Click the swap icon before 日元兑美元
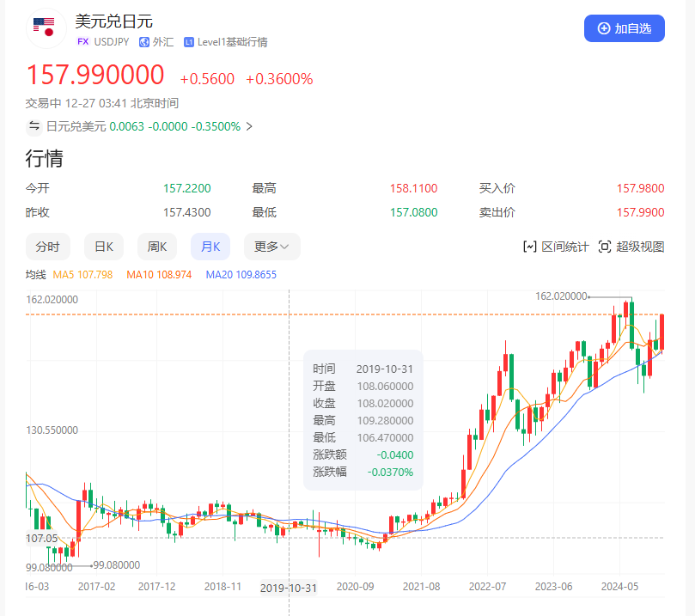The height and width of the screenshot is (616, 695). coord(34,126)
